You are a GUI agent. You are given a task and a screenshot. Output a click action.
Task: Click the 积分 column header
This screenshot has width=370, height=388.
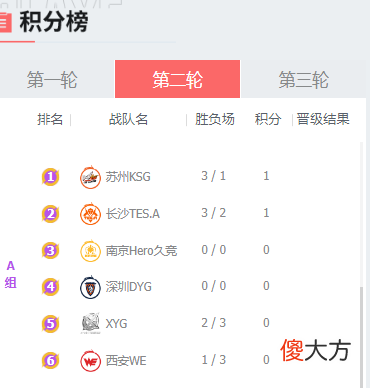(x=268, y=119)
